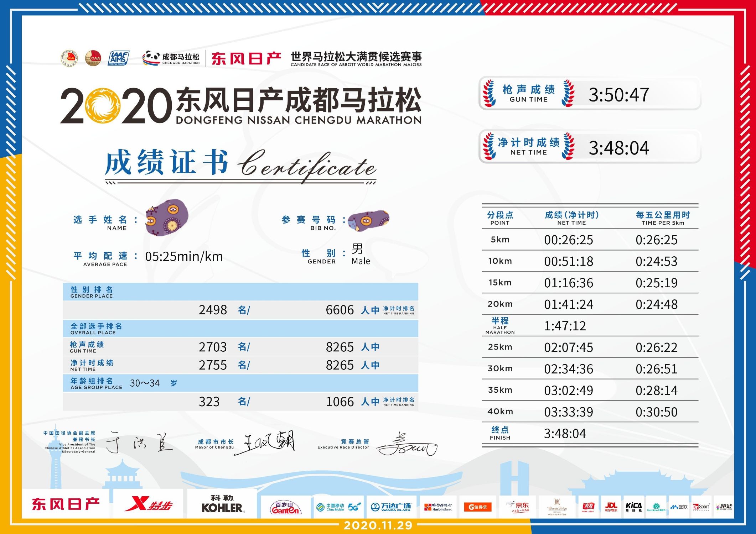The image size is (756, 534).
Task: Click the age group total 1066
Action: tap(340, 402)
